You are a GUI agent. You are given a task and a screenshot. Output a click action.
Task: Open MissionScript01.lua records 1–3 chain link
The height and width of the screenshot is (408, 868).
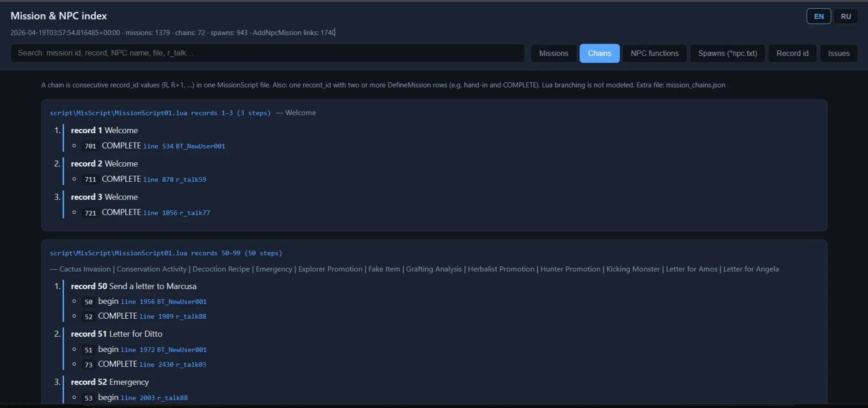pos(160,113)
